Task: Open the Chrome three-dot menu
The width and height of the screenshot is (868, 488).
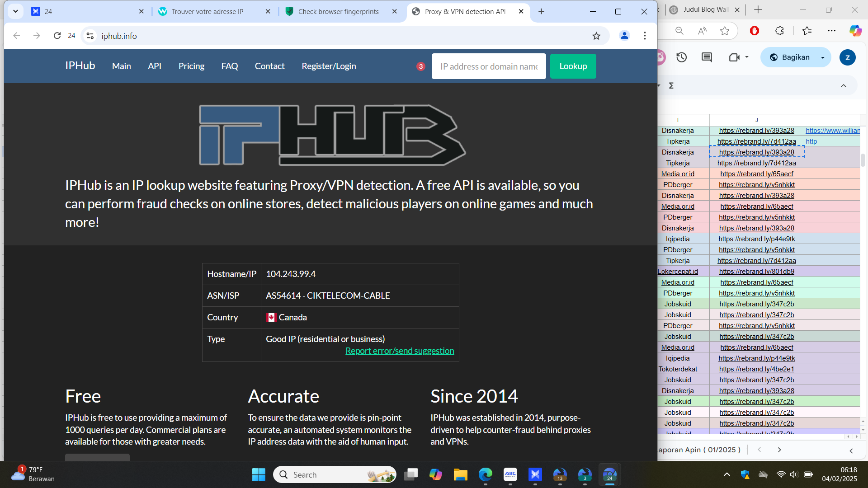Action: 645,36
